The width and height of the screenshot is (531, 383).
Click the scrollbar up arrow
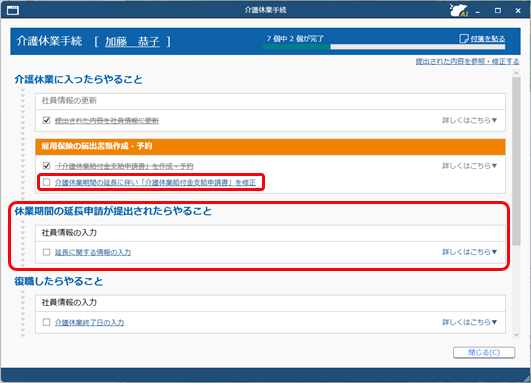point(516,73)
